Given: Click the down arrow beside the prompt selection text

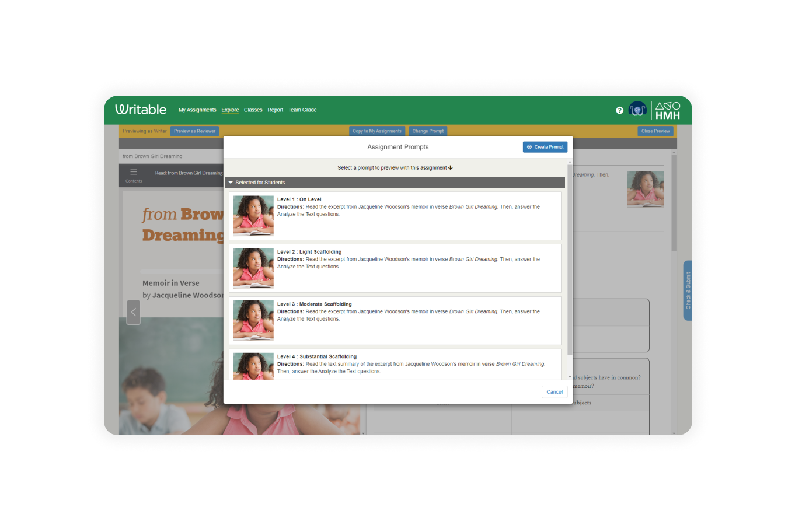Looking at the screenshot, I should (x=449, y=167).
